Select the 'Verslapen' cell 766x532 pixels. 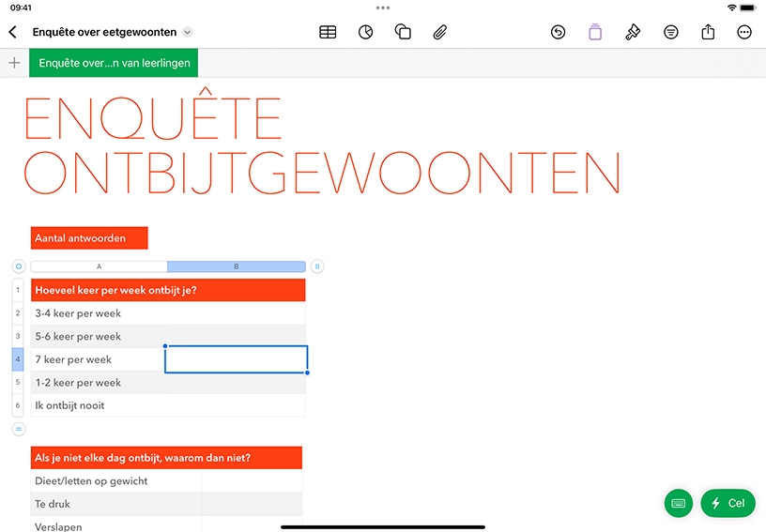pos(116,525)
